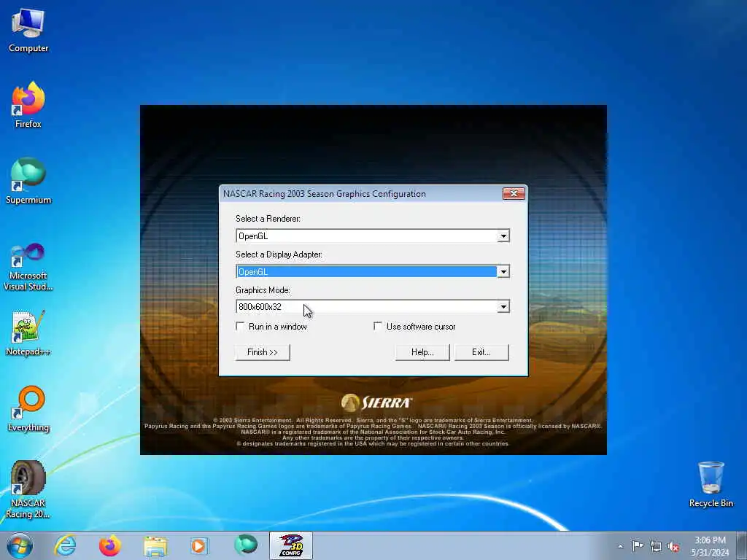Open the muted volume tray icon
747x560 pixels.
tap(673, 546)
